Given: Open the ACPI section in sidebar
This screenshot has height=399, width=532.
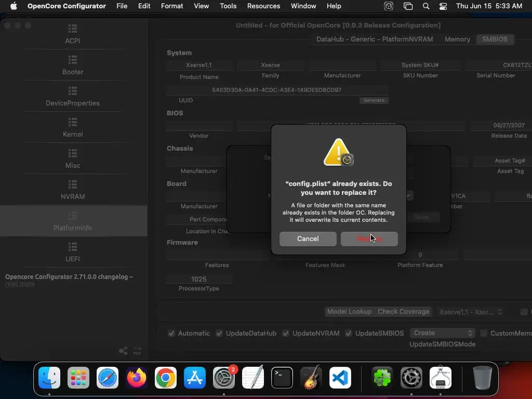Looking at the screenshot, I should pyautogui.click(x=73, y=34).
